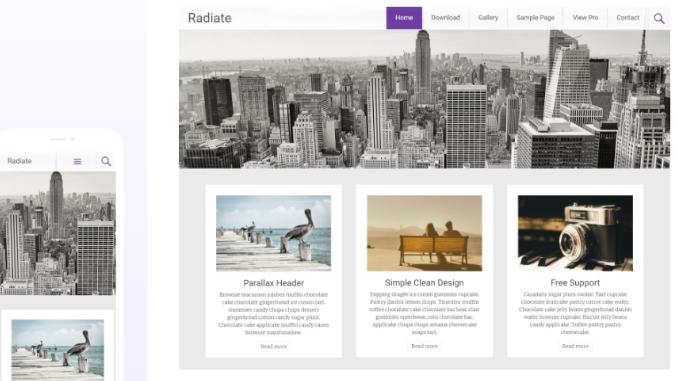Open the Contact menu item

coord(627,18)
